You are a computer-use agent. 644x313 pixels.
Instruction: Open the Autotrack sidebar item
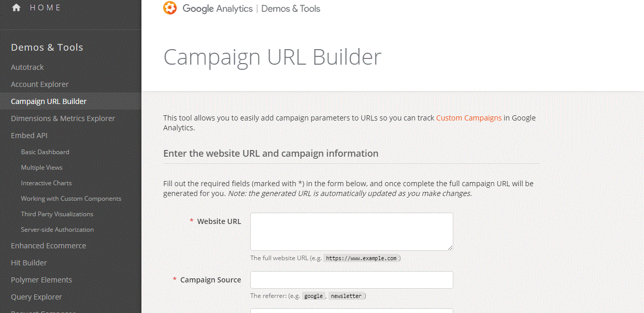coord(27,67)
